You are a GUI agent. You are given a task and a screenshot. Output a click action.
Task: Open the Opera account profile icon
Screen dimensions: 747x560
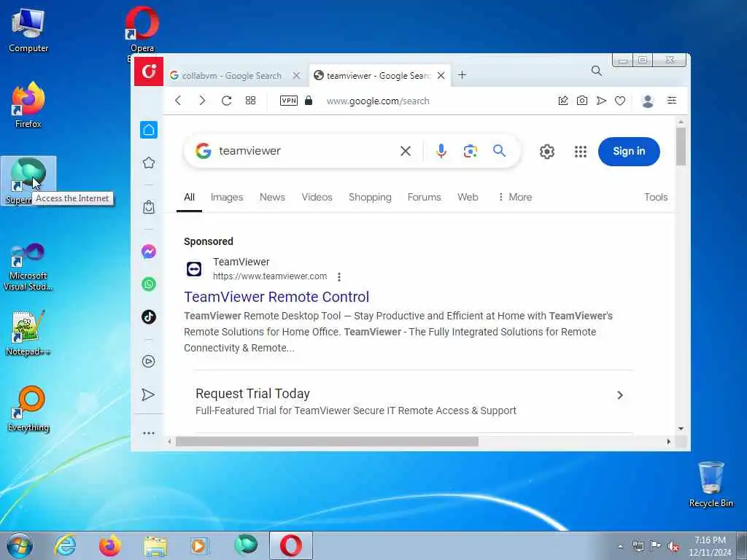click(x=648, y=101)
